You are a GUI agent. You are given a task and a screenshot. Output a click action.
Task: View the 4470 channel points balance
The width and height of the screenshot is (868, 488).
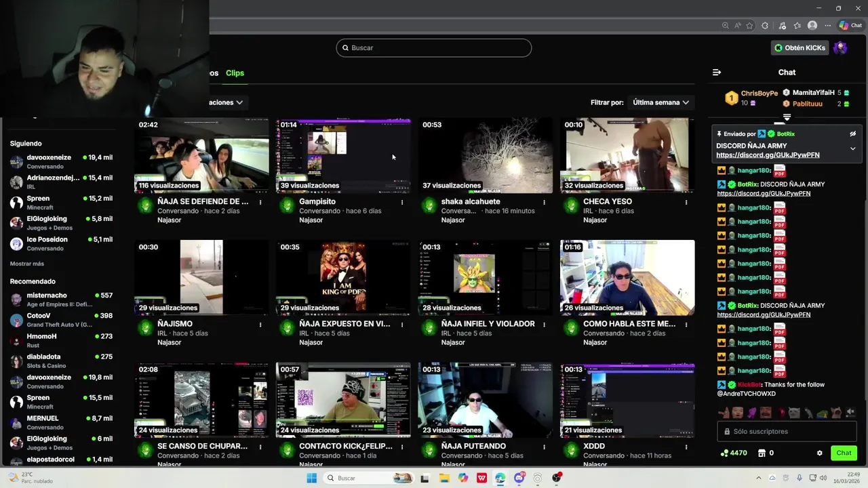[734, 453]
